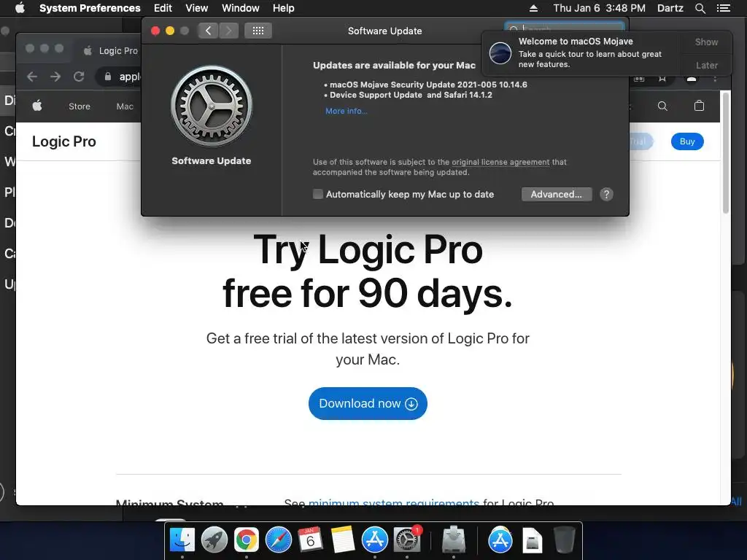The width and height of the screenshot is (747, 560).
Task: Click the Dartz user name in menu bar
Action: coord(670,8)
